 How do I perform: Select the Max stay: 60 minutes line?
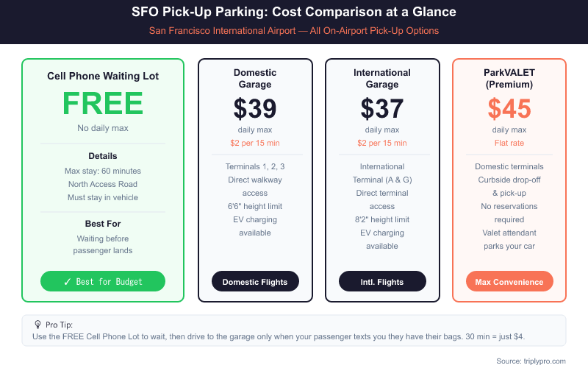(x=103, y=171)
